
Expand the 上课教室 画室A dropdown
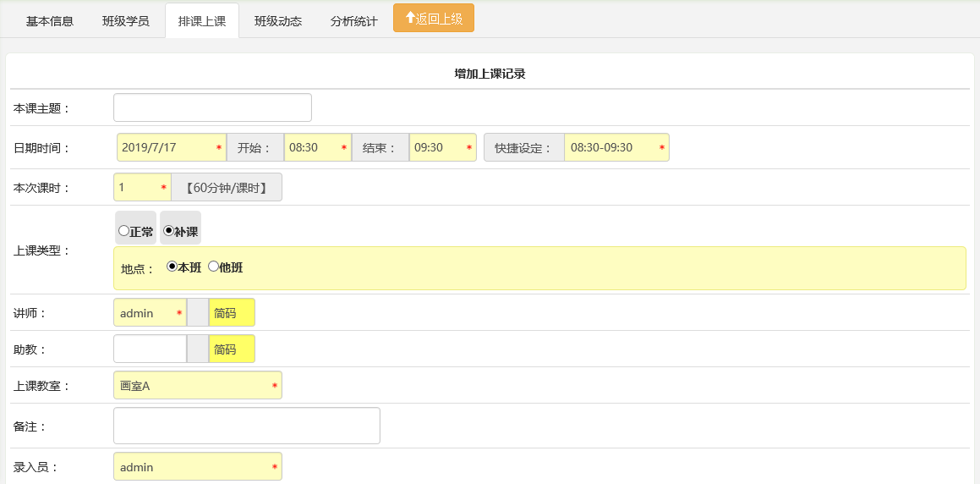coord(198,386)
